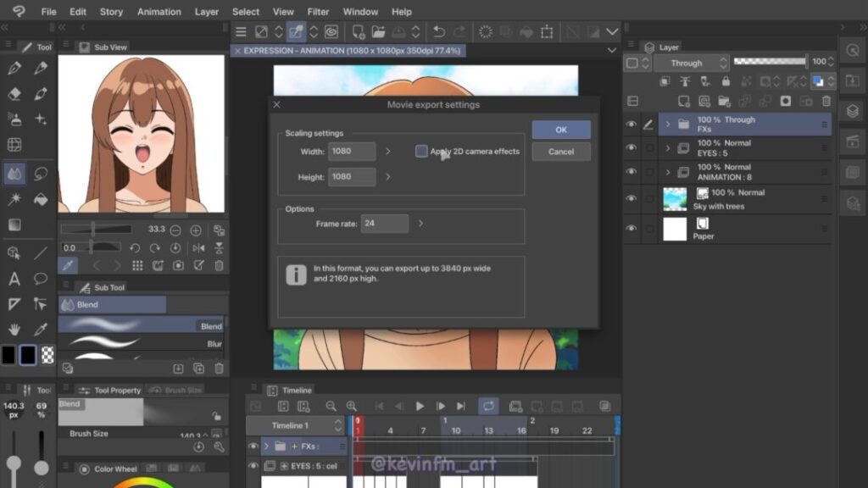
Task: Select the Eraser tool in toolbox
Action: 14,94
